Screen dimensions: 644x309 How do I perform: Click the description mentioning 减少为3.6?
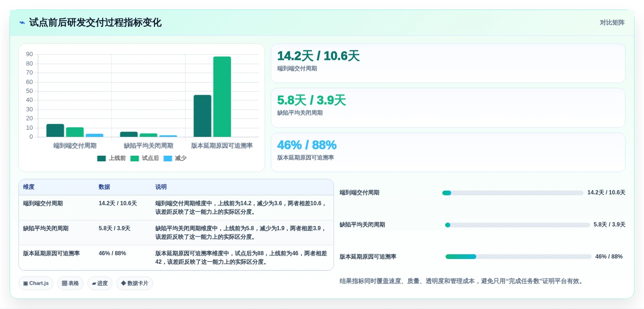(x=241, y=208)
